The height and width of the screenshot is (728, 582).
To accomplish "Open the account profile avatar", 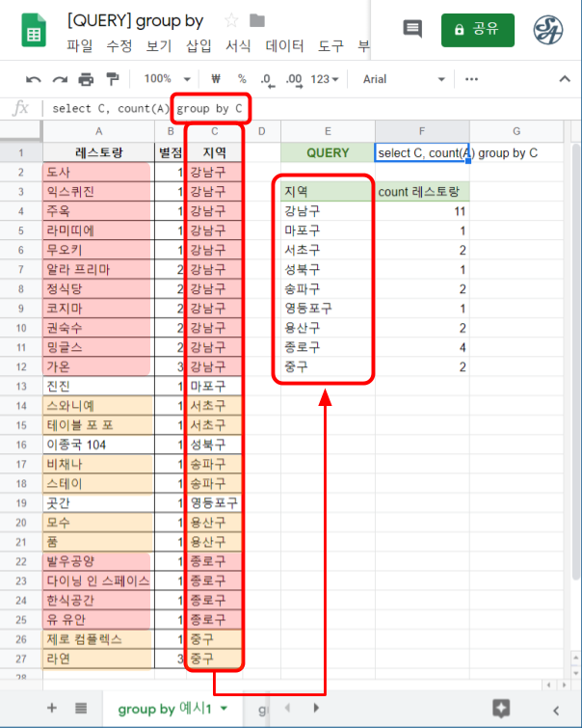I will click(x=548, y=30).
